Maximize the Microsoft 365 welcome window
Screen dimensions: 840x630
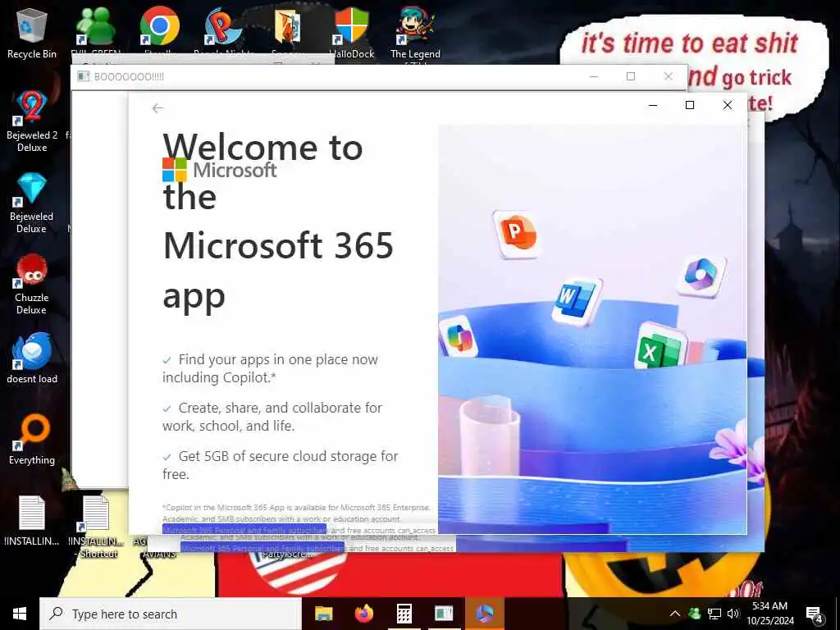690,106
